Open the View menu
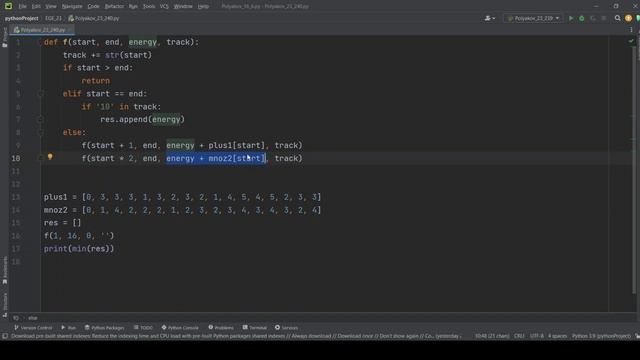This screenshot has height=360, width=640. (51, 7)
